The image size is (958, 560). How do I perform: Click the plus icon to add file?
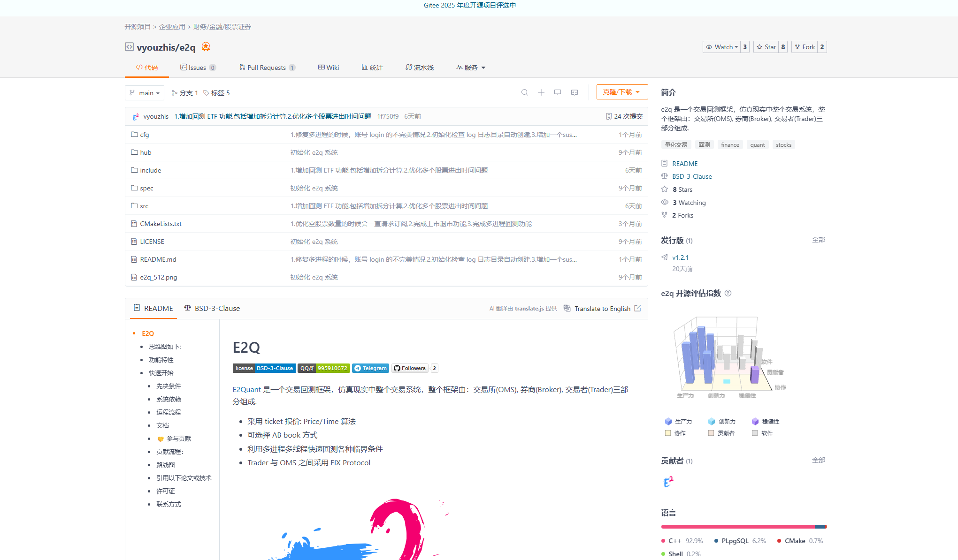(541, 92)
